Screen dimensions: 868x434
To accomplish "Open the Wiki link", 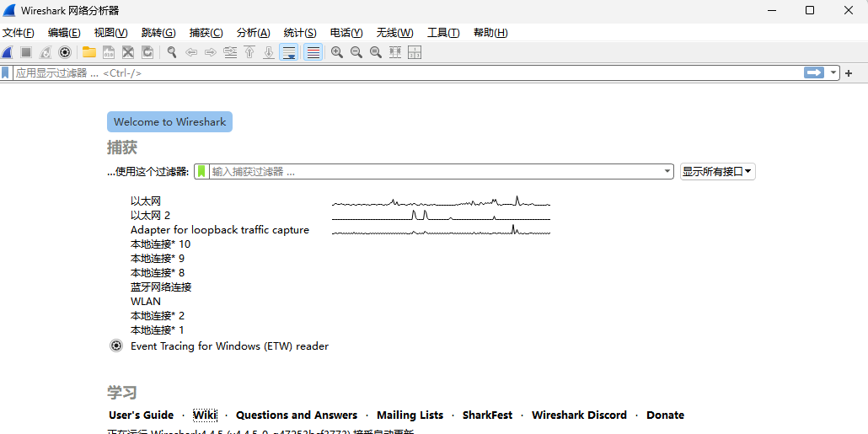I will pyautogui.click(x=205, y=415).
